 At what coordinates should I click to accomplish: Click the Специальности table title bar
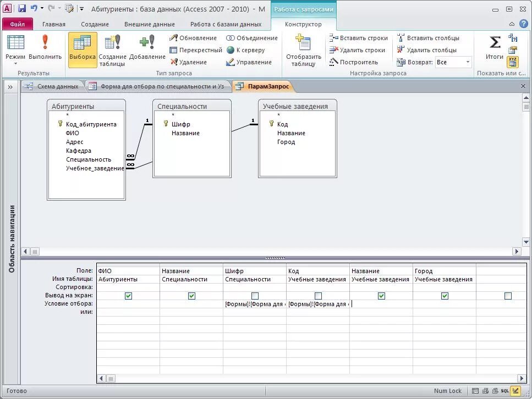192,106
